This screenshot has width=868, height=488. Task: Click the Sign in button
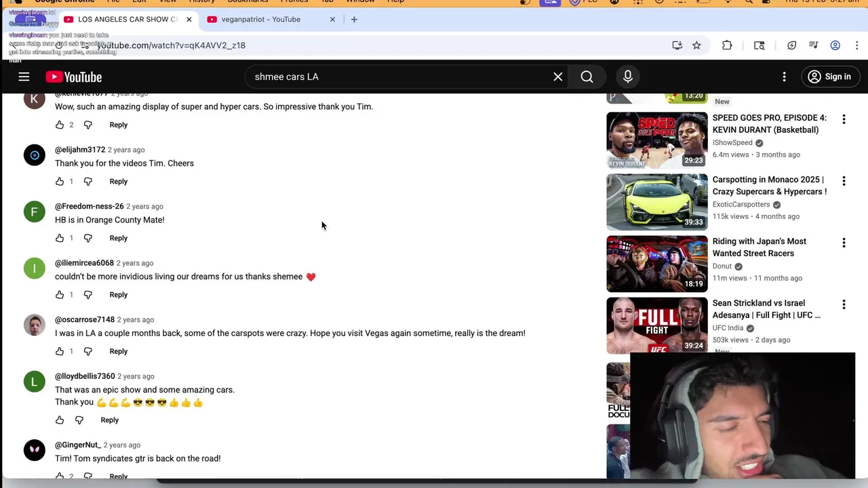829,77
